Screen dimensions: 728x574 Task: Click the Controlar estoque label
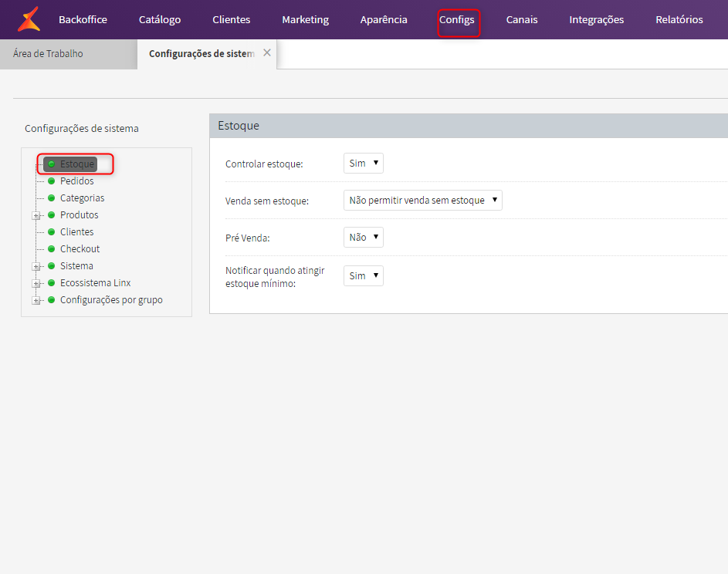264,164
